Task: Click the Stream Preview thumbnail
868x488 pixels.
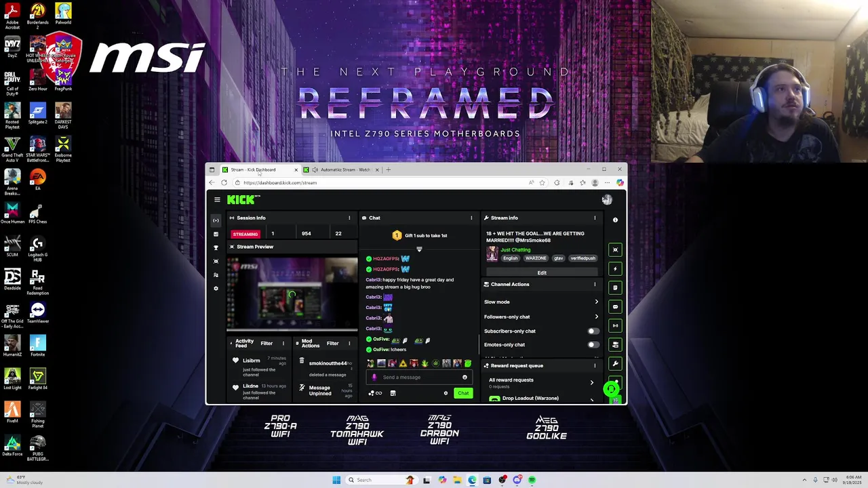Action: tap(292, 295)
